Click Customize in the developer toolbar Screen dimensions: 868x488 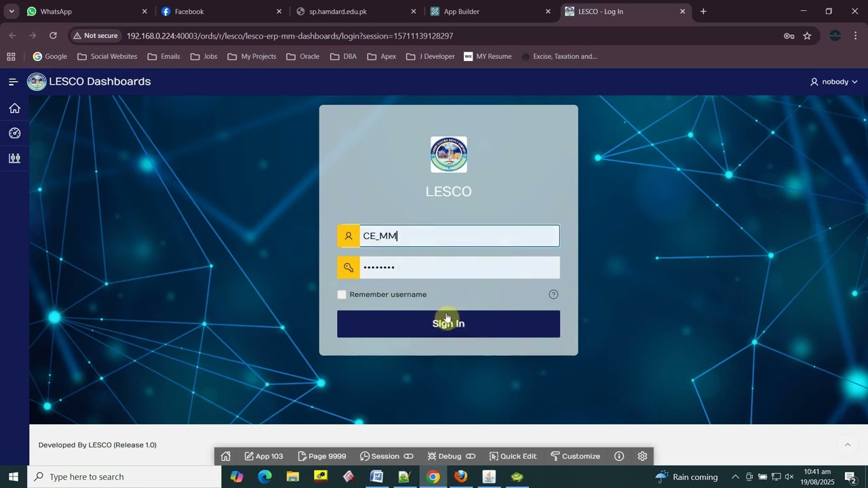tap(575, 456)
